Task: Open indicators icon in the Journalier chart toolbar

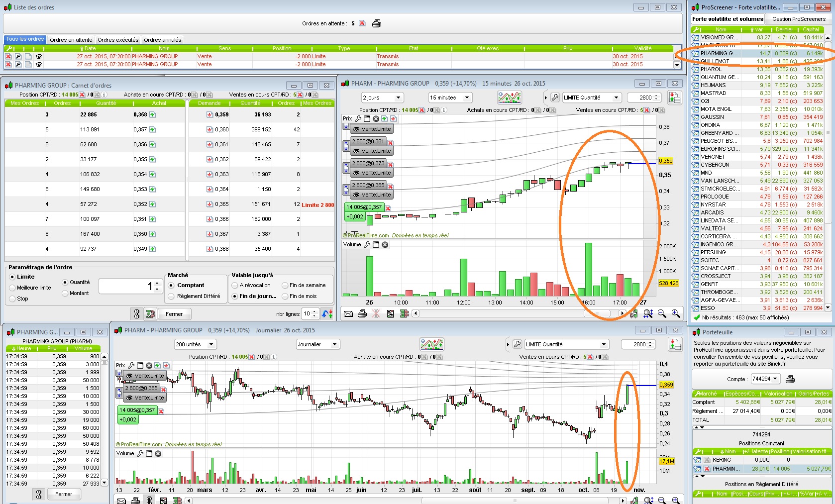Action: coord(431,344)
